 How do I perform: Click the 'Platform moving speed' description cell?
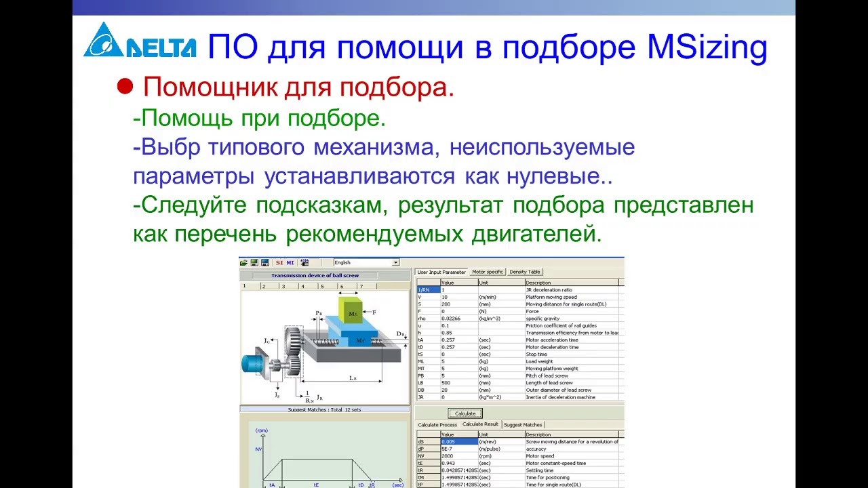pos(571,297)
